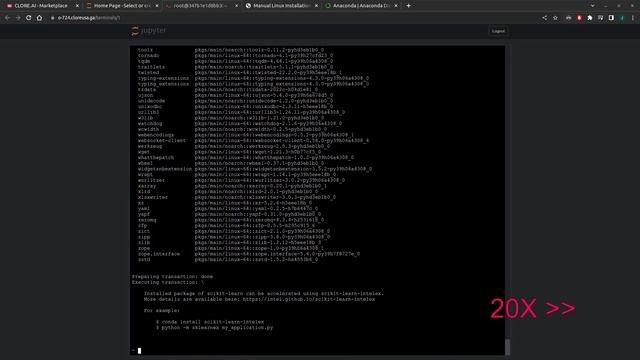Click the 'tornado' package name
This screenshot has height=360, width=640.
click(148, 56)
